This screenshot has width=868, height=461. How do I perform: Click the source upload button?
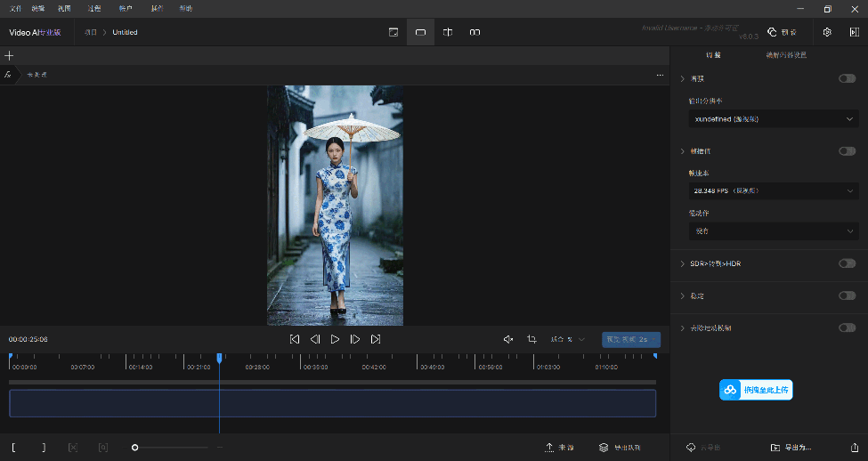pyautogui.click(x=559, y=447)
